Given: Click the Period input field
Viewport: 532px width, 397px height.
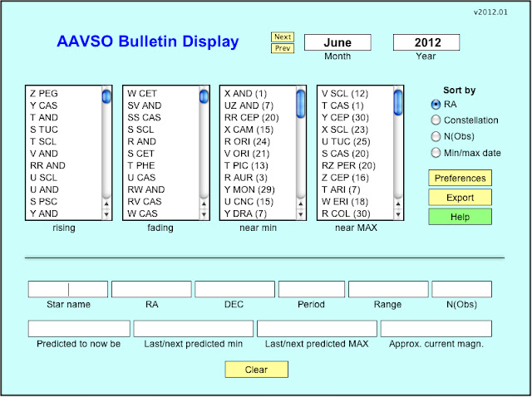Looking at the screenshot, I should pyautogui.click(x=312, y=289).
